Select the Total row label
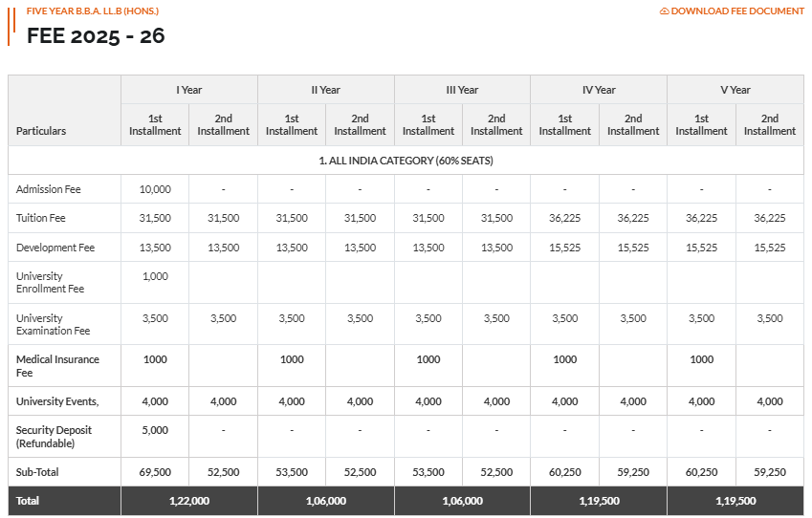The image size is (812, 518). (x=28, y=501)
